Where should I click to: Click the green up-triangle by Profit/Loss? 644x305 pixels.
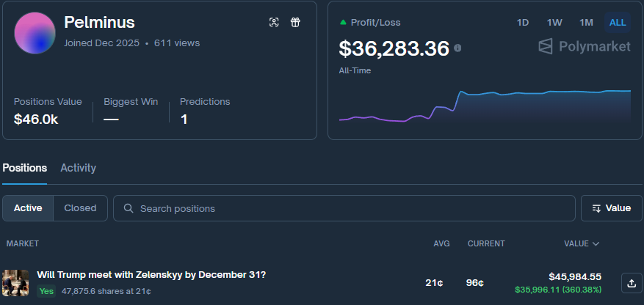[x=343, y=22]
